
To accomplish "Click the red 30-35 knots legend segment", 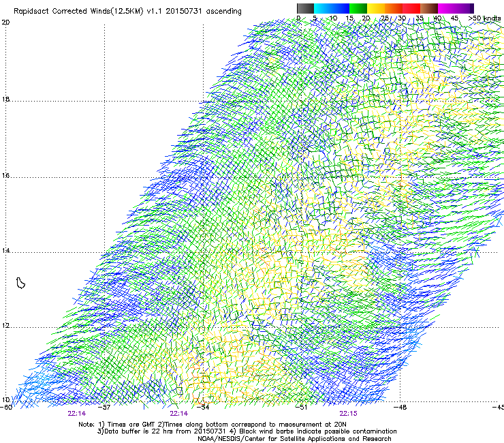I will pos(411,8).
